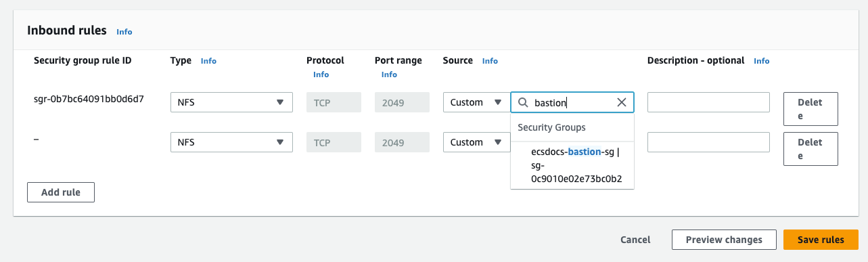The height and width of the screenshot is (262, 868).
Task: Click the Add rule button
Action: [61, 192]
